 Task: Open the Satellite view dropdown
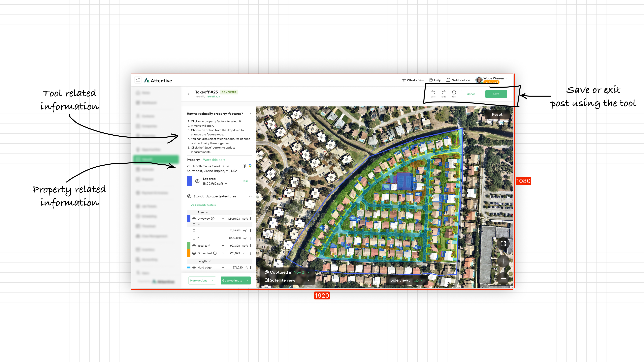[x=287, y=280]
